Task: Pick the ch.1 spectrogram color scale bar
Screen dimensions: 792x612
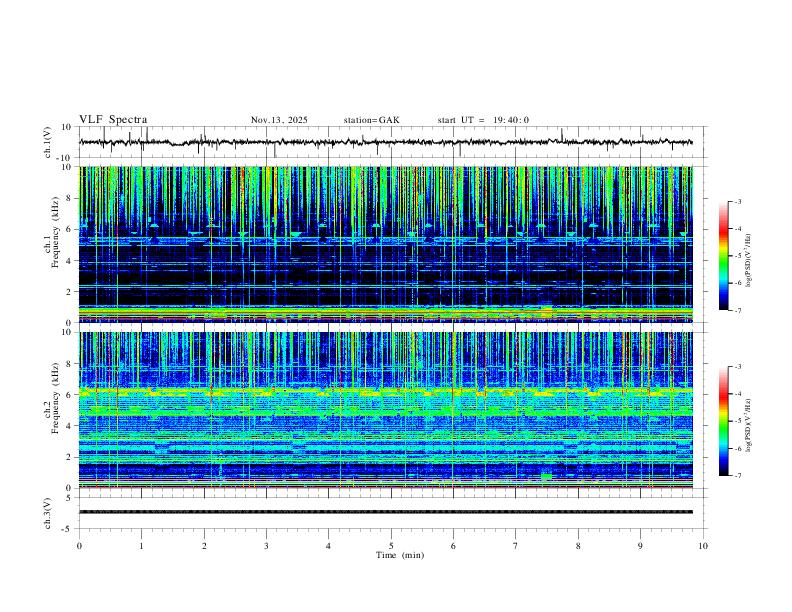Action: point(724,256)
